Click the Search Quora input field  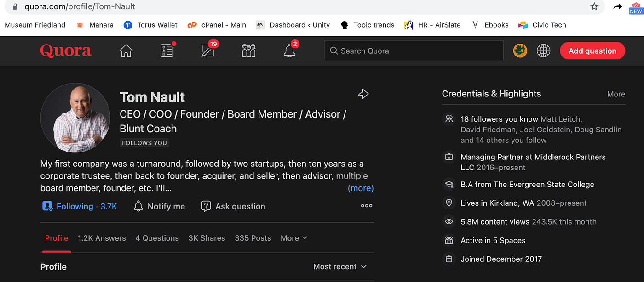414,51
